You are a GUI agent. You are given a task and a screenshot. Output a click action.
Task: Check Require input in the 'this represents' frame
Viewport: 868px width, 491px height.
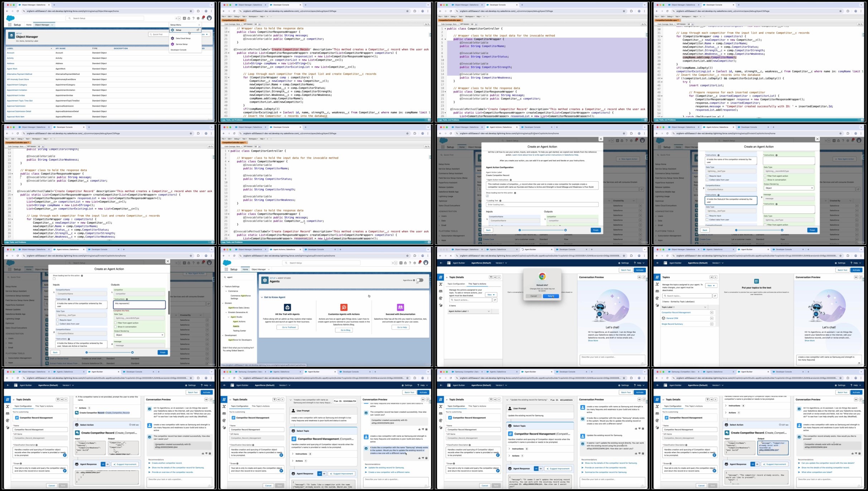tap(57, 320)
